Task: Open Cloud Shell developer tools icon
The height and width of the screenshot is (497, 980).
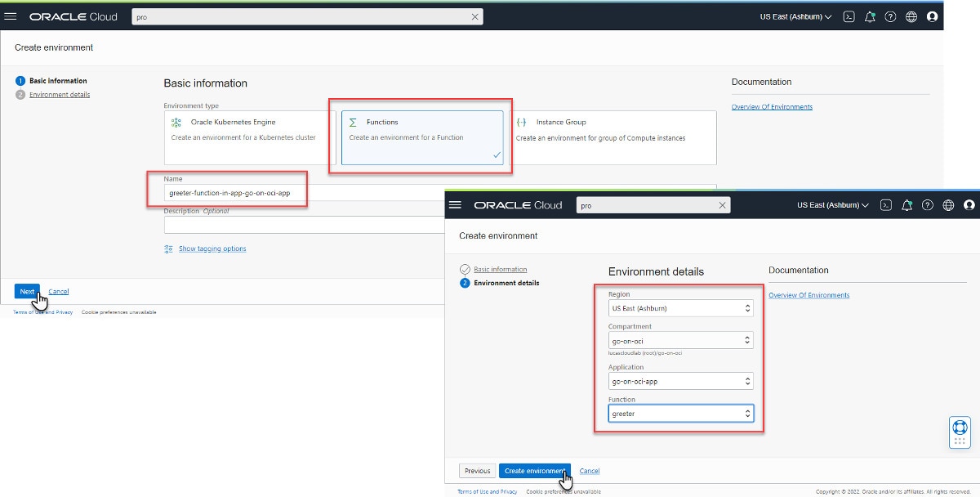Action: (x=849, y=16)
